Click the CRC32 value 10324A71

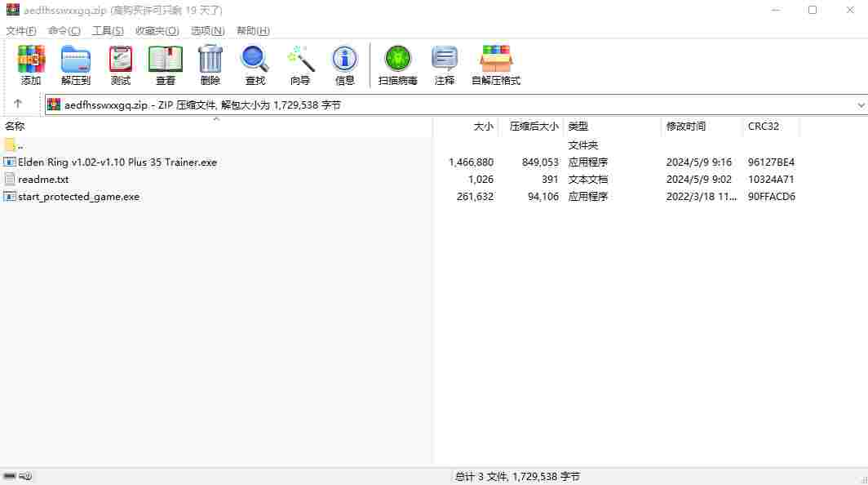771,180
